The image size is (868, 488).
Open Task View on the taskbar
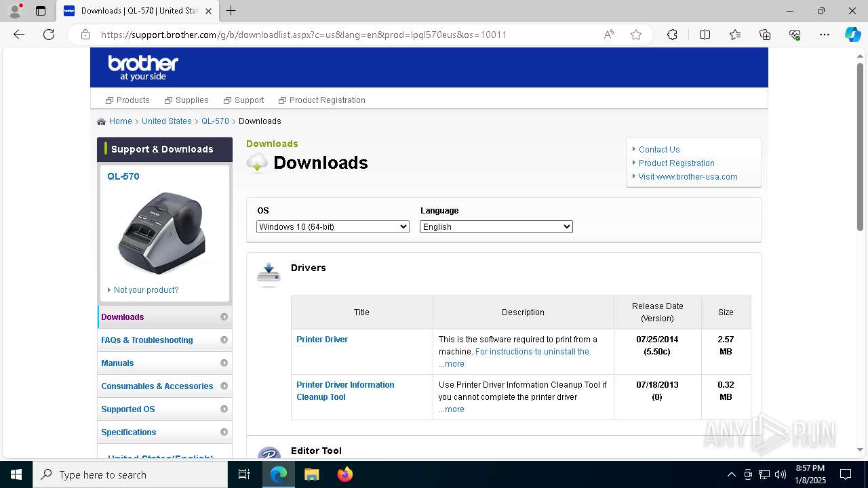click(244, 474)
